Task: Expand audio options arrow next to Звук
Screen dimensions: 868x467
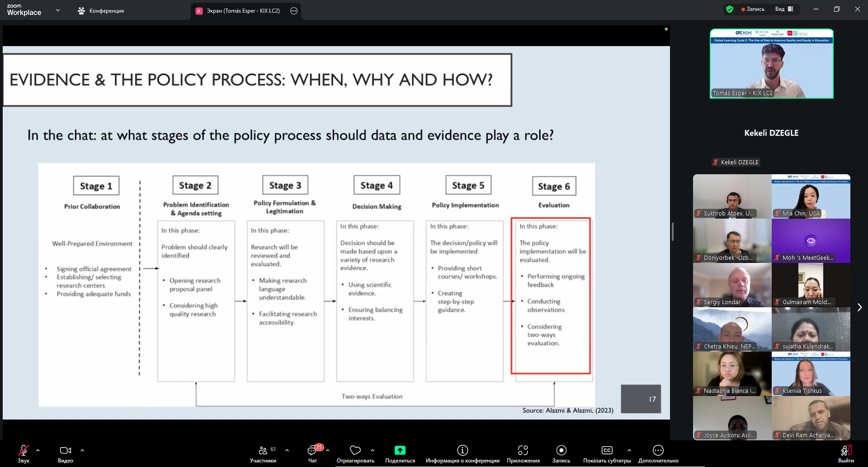Action: [x=38, y=450]
